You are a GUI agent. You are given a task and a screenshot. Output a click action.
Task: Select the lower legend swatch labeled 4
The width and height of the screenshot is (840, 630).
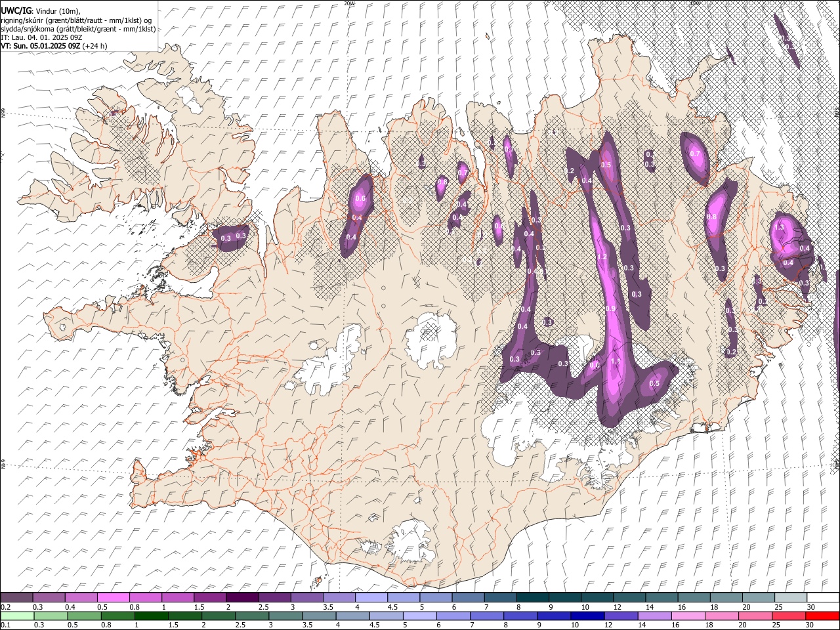click(x=352, y=616)
